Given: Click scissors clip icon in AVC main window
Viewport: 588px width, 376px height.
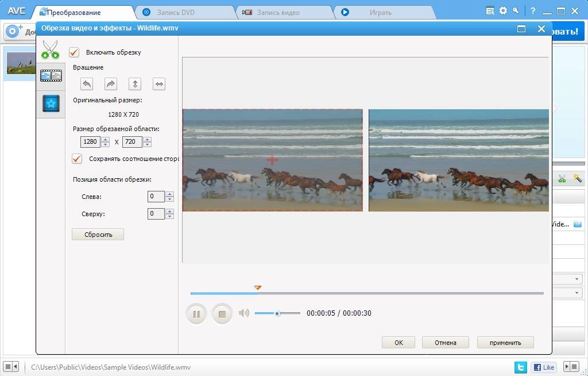Looking at the screenshot, I should point(562,178).
